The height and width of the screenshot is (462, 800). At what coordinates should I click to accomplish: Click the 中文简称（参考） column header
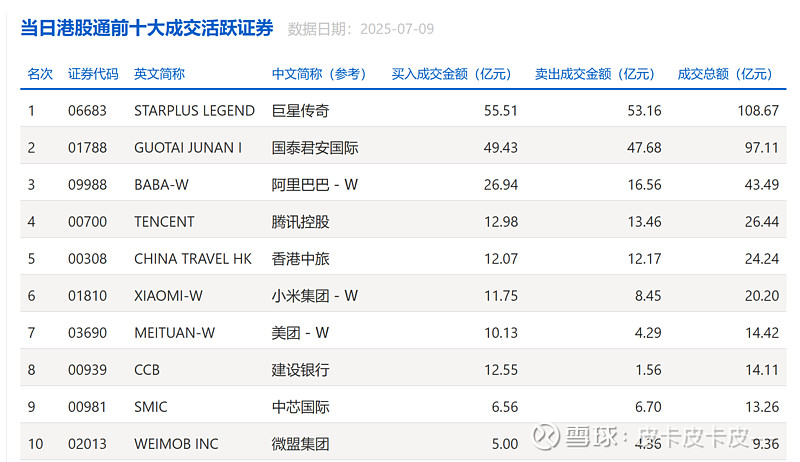point(319,74)
